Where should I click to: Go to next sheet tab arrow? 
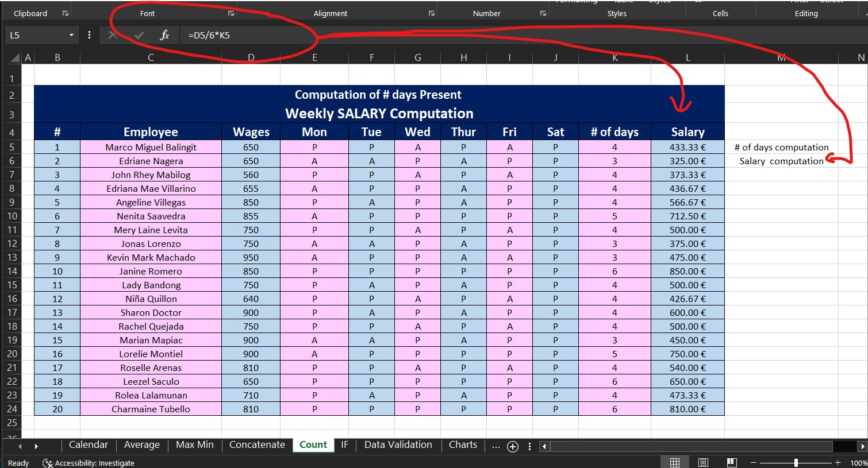[36, 446]
